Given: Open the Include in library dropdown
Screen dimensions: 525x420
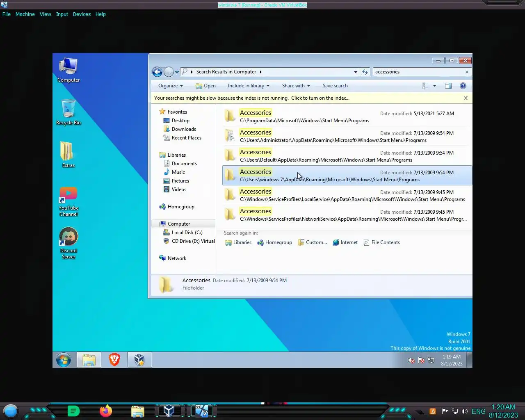Looking at the screenshot, I should 249,86.
